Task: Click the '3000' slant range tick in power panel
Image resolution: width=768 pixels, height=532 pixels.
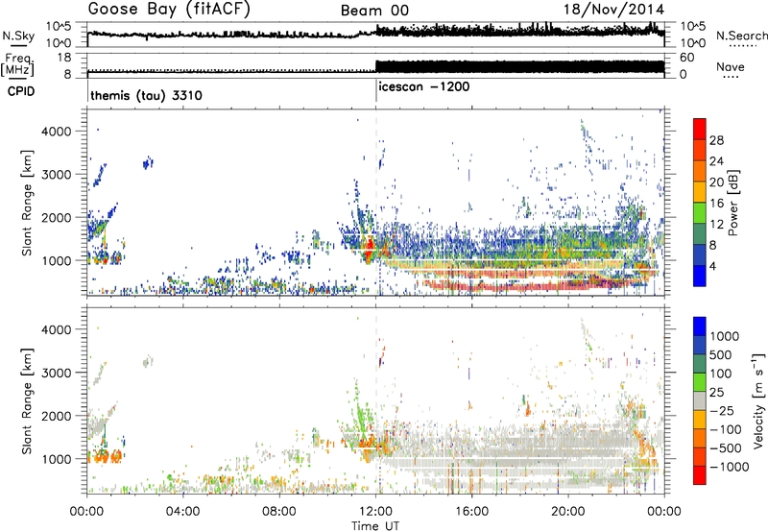Action: [x=57, y=175]
